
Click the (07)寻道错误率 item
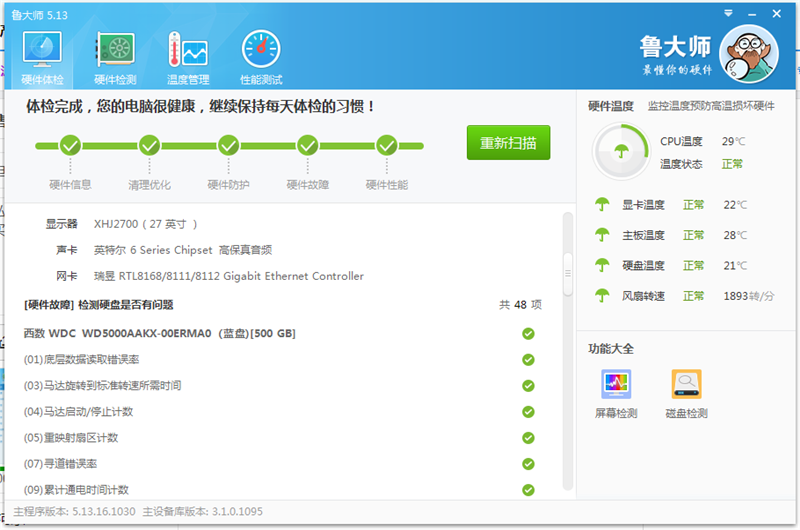[60, 464]
